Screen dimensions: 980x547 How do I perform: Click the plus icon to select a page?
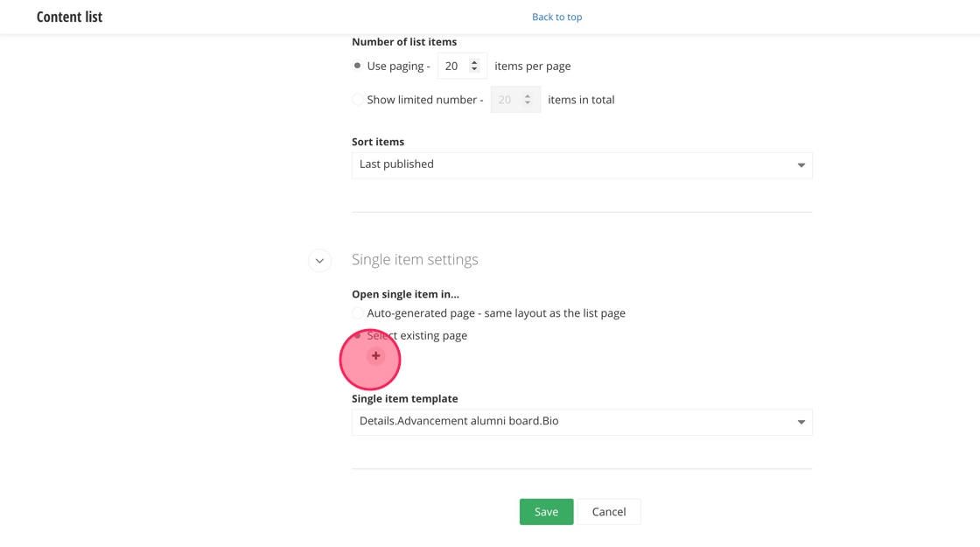click(x=375, y=356)
